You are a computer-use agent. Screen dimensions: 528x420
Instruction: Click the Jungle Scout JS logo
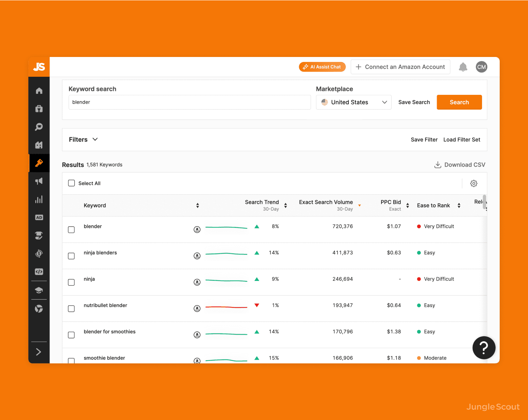39,67
